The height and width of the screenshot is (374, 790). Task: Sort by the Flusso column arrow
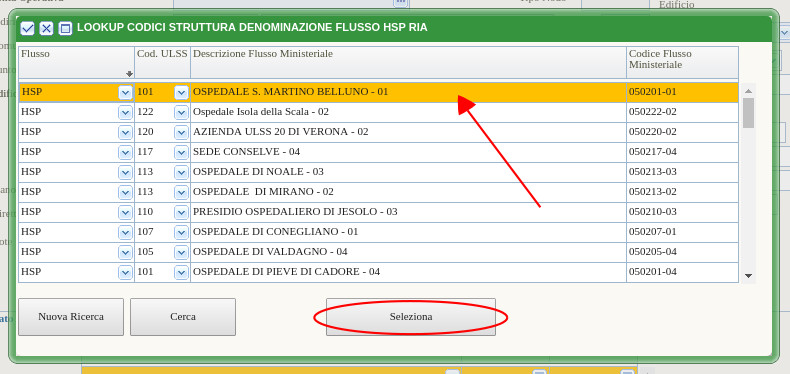tap(129, 74)
